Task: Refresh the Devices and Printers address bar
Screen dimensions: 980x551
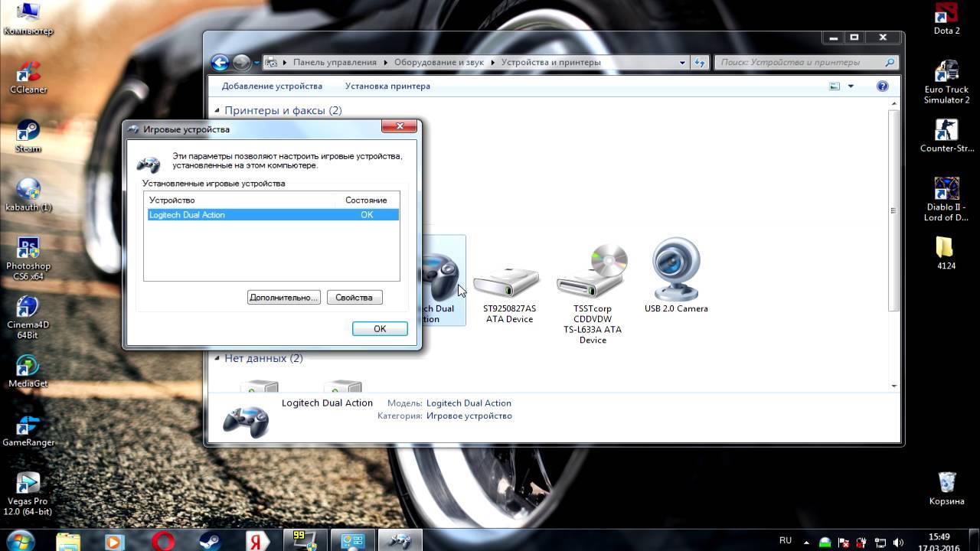Action: [x=699, y=63]
